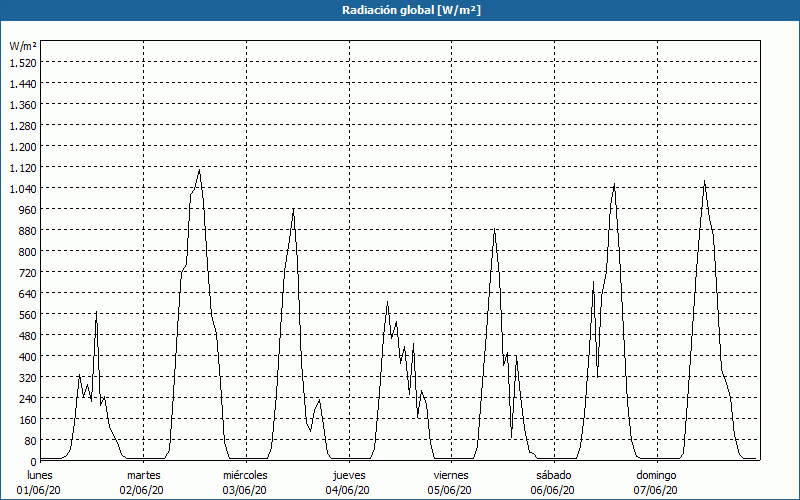Click Saturday's radiation peak near 1.040
The width and height of the screenshot is (800, 500).
[615, 184]
